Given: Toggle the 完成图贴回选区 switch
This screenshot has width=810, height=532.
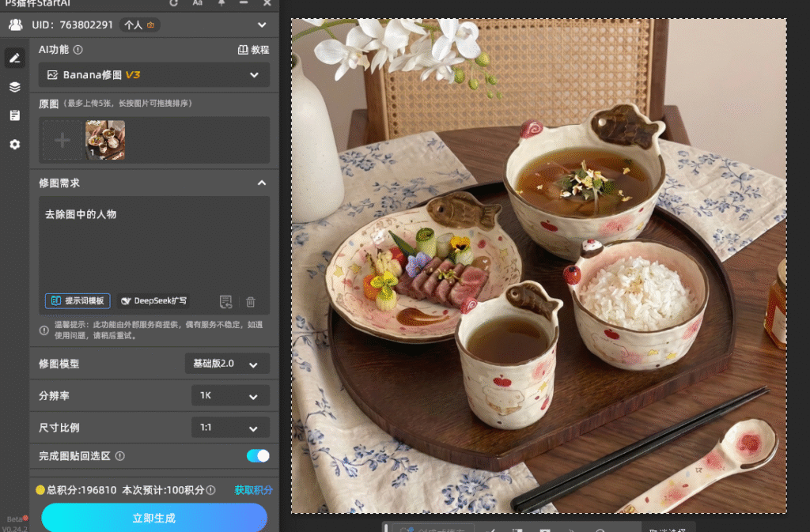Looking at the screenshot, I should 258,455.
